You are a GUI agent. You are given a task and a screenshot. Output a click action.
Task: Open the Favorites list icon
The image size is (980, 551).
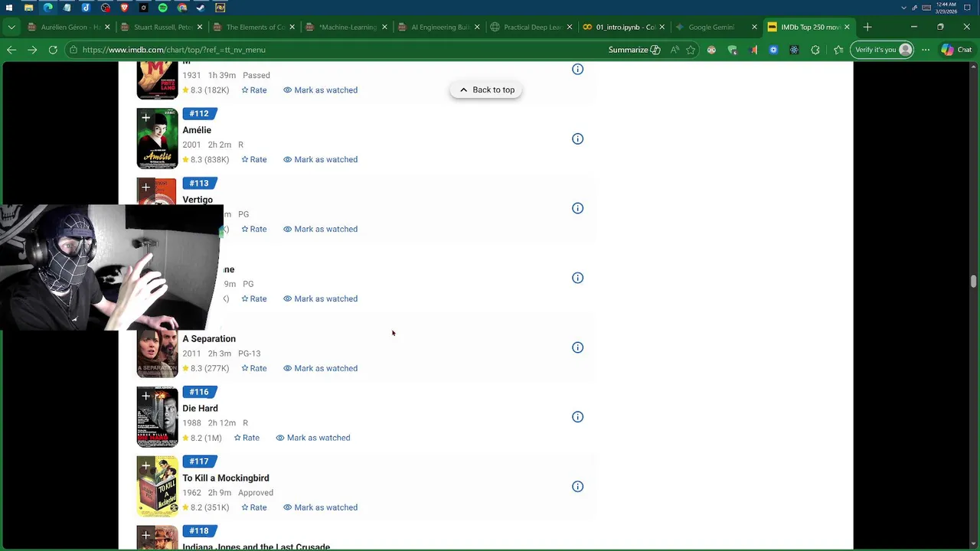[x=838, y=50]
